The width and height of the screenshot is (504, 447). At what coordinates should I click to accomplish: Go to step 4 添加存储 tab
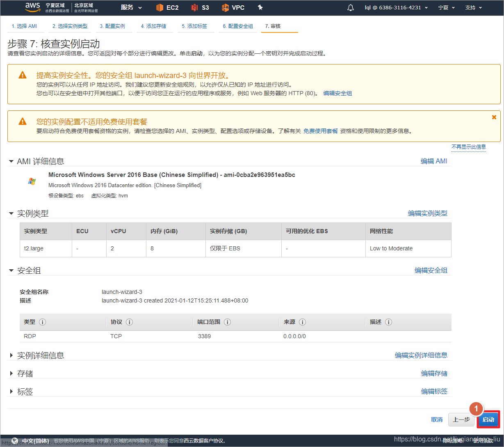point(153,26)
